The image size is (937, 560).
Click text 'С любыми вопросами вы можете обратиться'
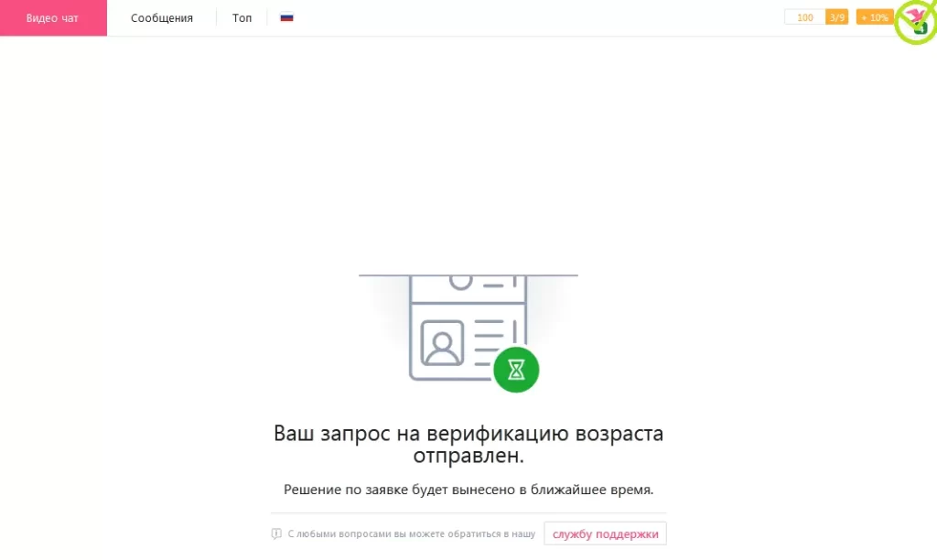point(393,533)
